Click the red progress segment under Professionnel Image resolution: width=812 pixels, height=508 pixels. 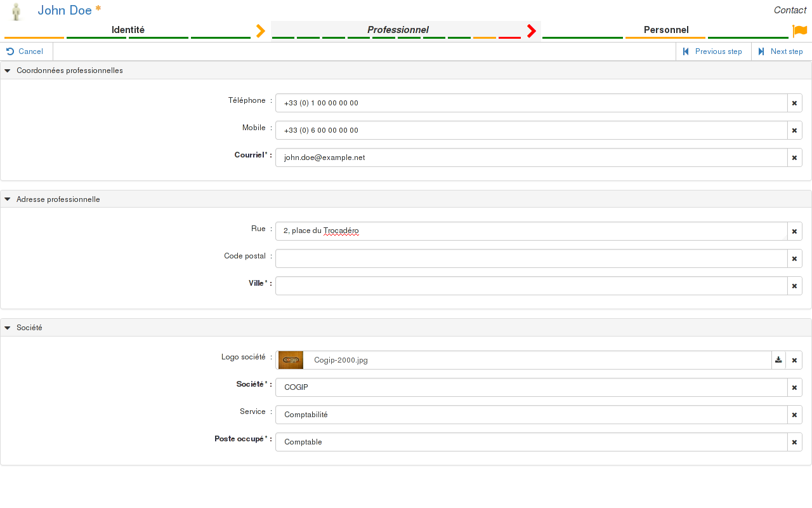[509, 37]
